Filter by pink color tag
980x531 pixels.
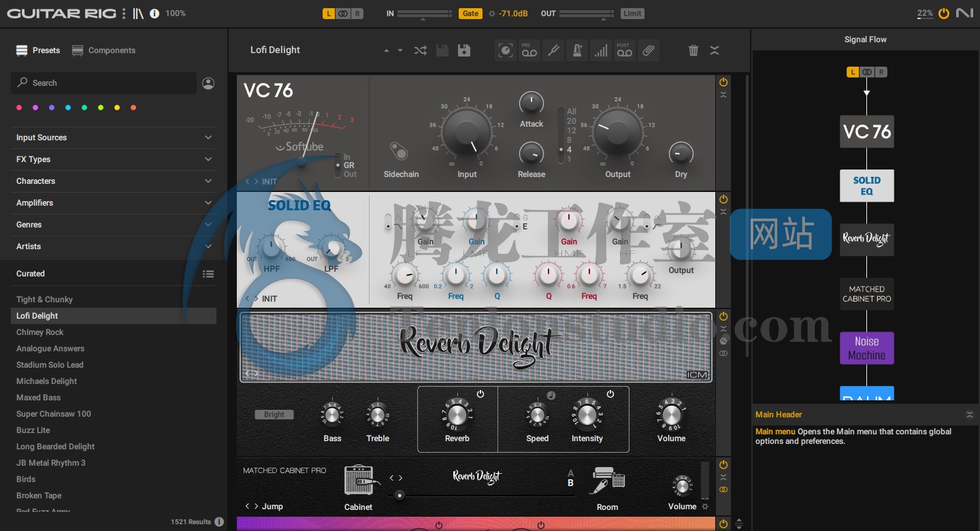click(19, 108)
